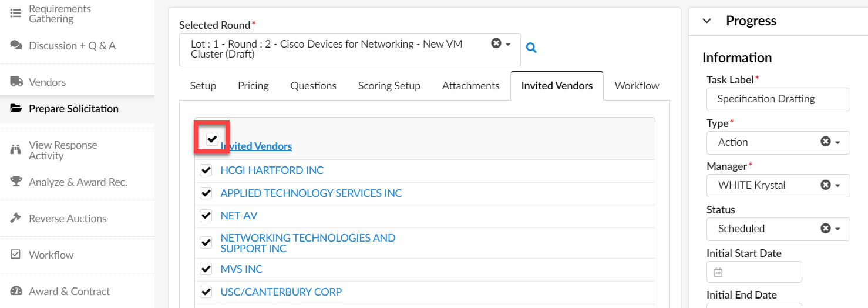The width and height of the screenshot is (868, 308).
Task: Click the Analyze & Award trophy icon
Action: coord(16,182)
